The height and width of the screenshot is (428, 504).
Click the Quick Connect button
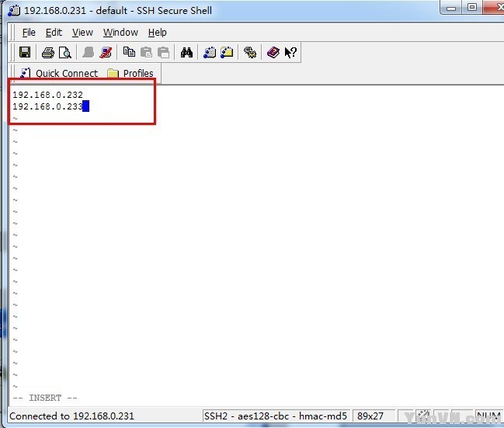[x=59, y=73]
